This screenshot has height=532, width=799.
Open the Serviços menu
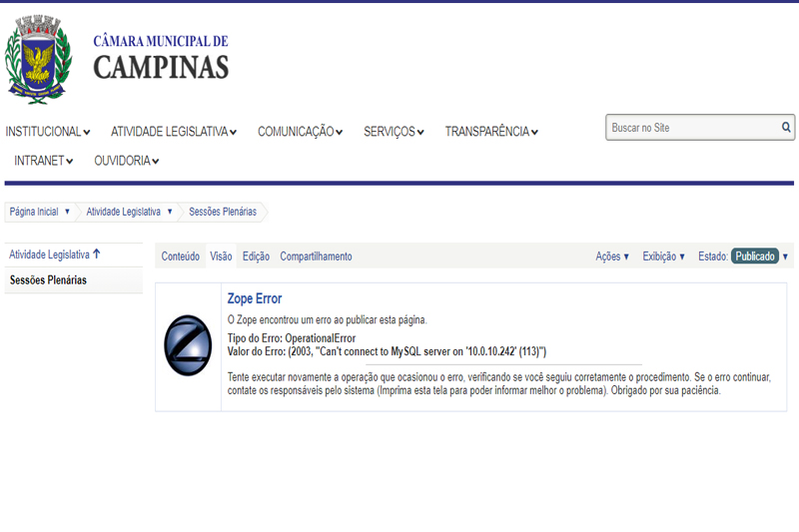(x=394, y=132)
